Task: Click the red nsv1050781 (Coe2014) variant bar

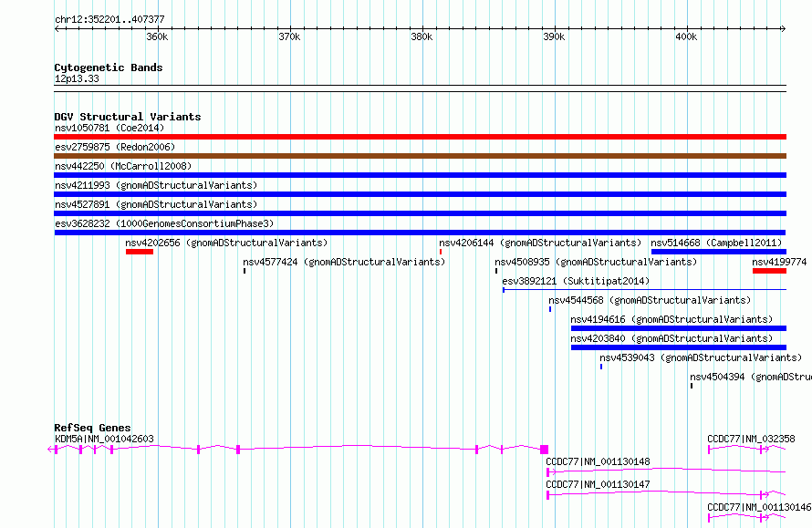Action: pyautogui.click(x=420, y=137)
